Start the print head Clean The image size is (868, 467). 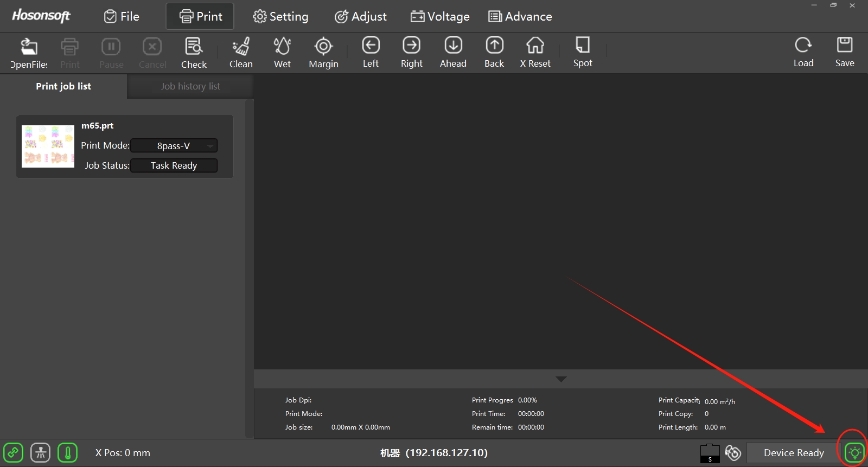click(241, 53)
